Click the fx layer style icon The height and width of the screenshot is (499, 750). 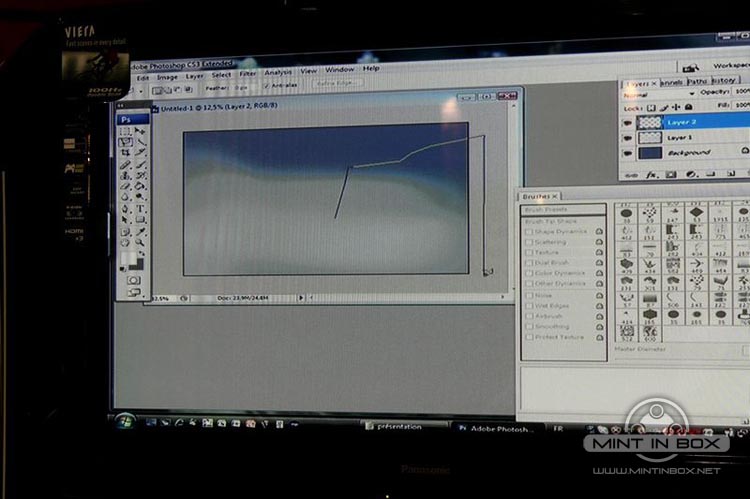point(652,175)
